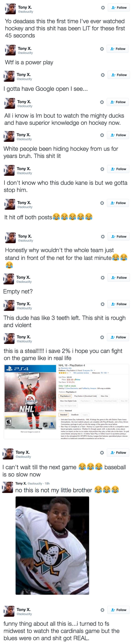This screenshot has width=134, height=644.
Task: Click gear icon on 'dude kane' tweet
Action: pyautogui.click(x=102, y=169)
